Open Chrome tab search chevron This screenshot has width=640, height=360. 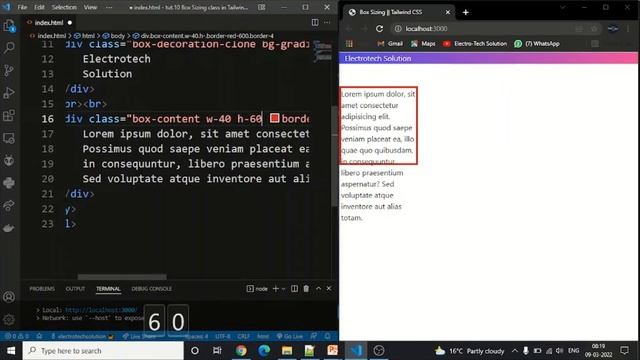563,7
